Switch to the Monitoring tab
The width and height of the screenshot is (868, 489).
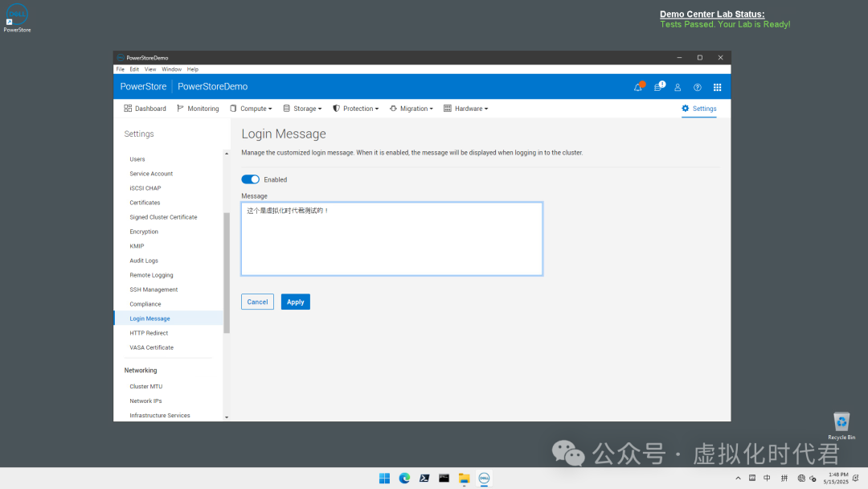coord(198,109)
